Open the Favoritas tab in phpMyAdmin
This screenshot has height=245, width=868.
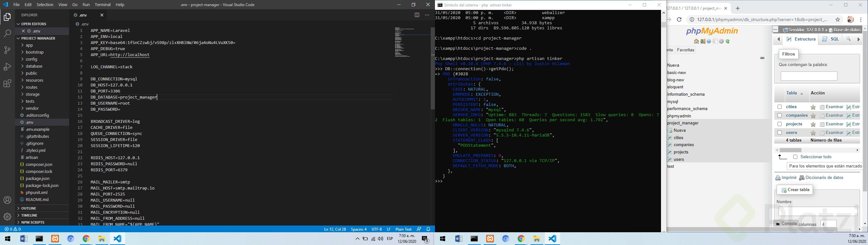click(x=686, y=50)
